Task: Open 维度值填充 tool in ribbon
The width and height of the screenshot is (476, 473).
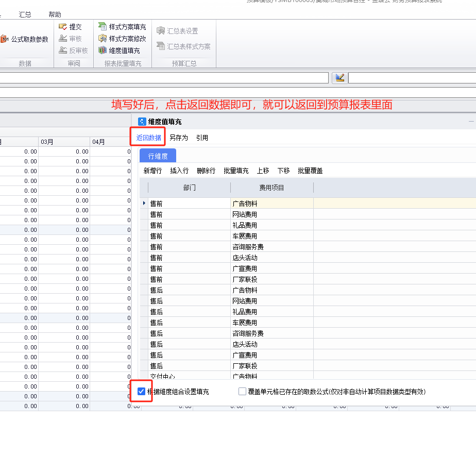Action: tap(119, 50)
